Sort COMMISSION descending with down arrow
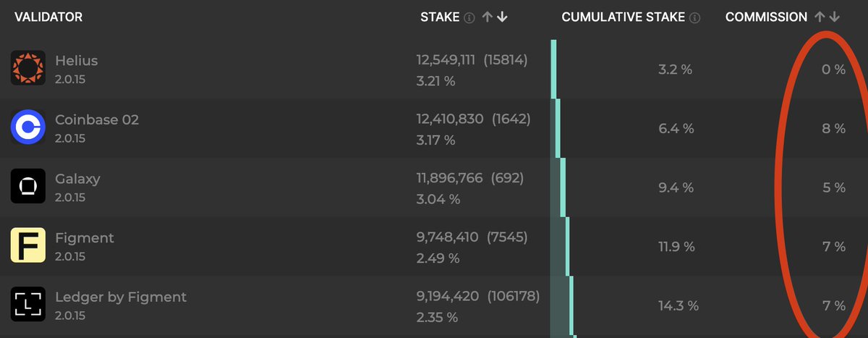This screenshot has width=868, height=338. click(x=835, y=17)
